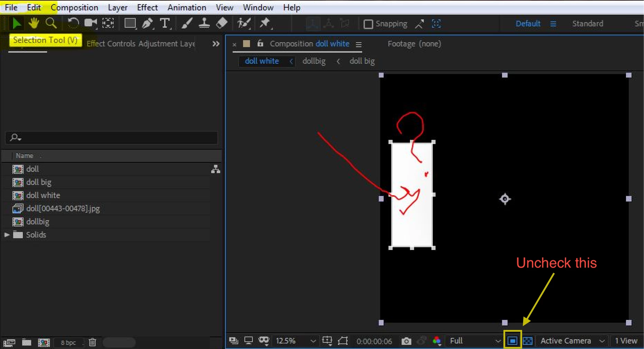
Task: Select the Zoom magnifier tool
Action: tap(51, 23)
